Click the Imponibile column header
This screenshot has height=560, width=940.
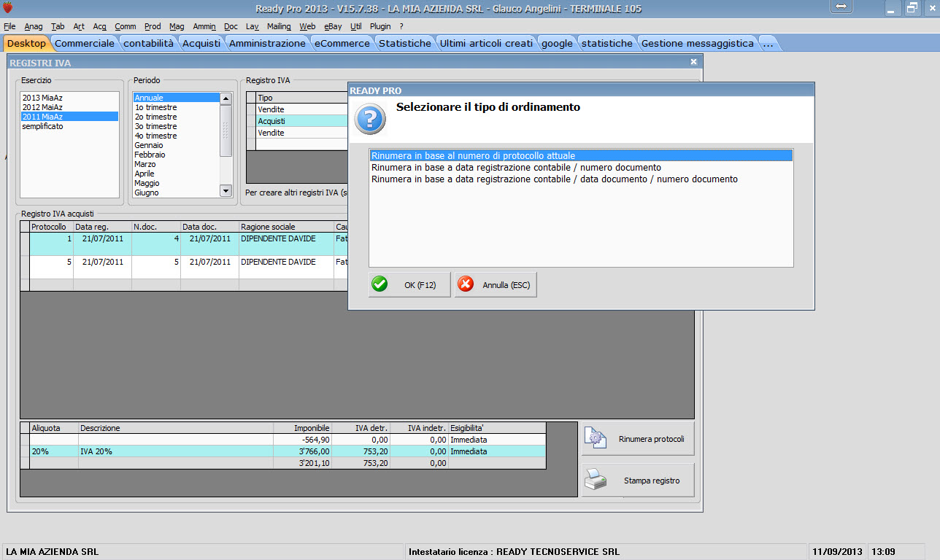coord(302,428)
